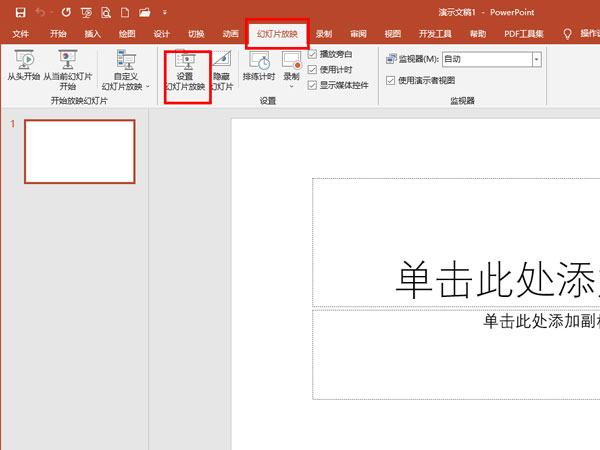Image resolution: width=600 pixels, height=450 pixels.
Task: Click the Redo/Repeat icon in title bar
Action: tap(66, 12)
